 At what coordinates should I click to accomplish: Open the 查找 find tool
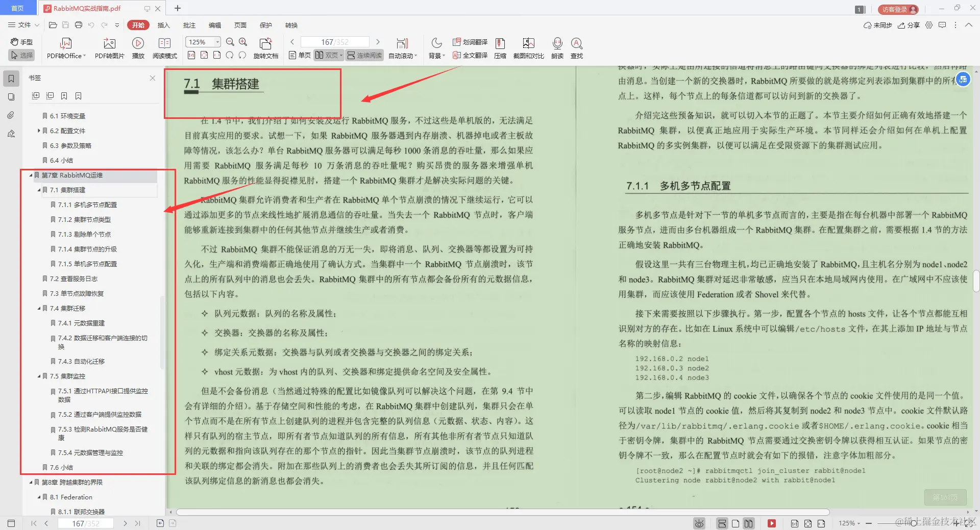[576, 47]
